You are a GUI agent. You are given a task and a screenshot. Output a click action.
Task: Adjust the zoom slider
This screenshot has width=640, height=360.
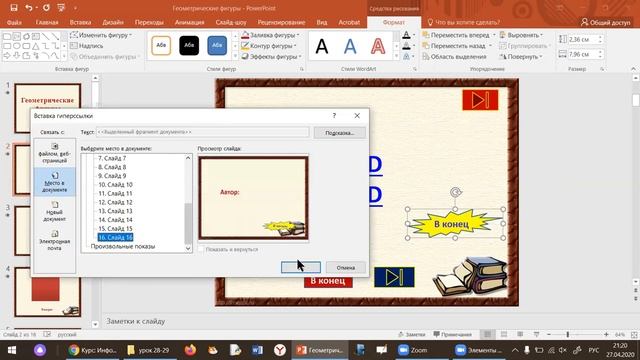tap(568, 334)
